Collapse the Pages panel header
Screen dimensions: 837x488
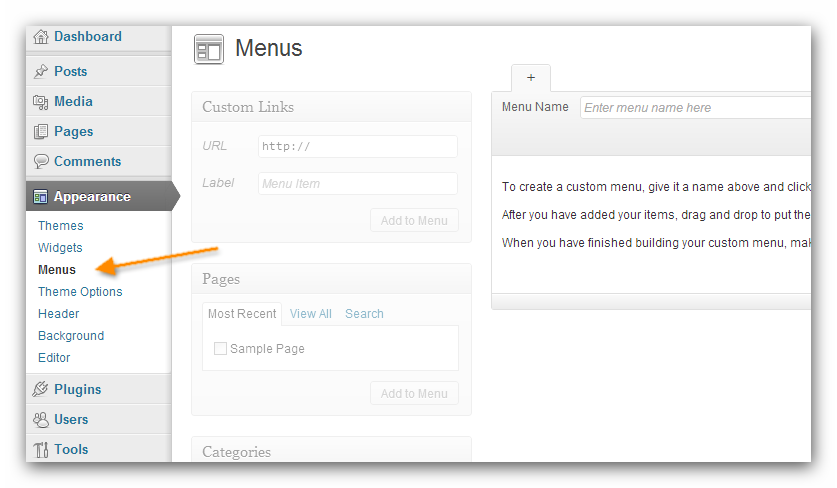click(331, 279)
